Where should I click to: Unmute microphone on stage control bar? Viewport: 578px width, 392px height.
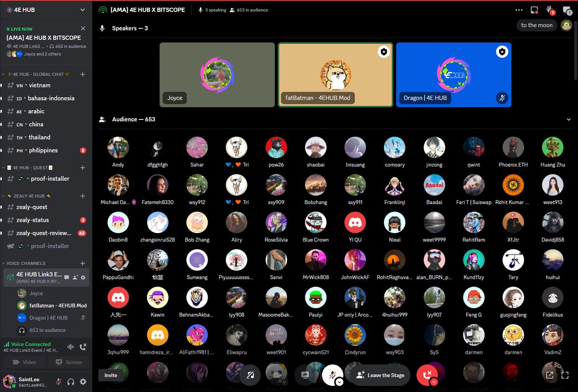point(332,374)
